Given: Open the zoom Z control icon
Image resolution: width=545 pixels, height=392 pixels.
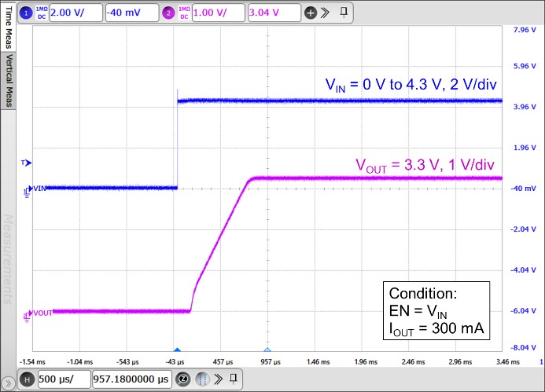Looking at the screenshot, I should (182, 379).
